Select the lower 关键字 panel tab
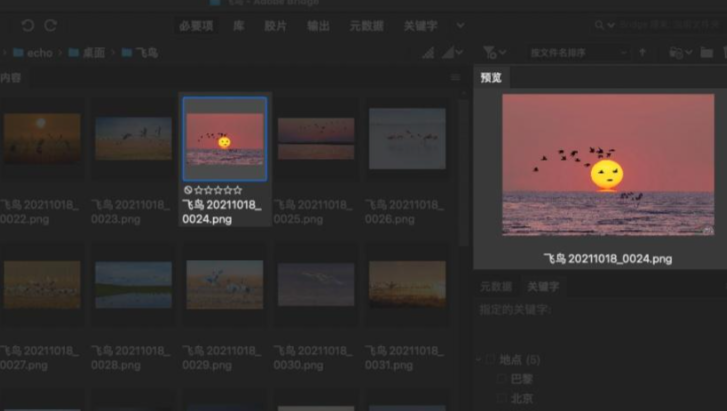 coord(543,287)
